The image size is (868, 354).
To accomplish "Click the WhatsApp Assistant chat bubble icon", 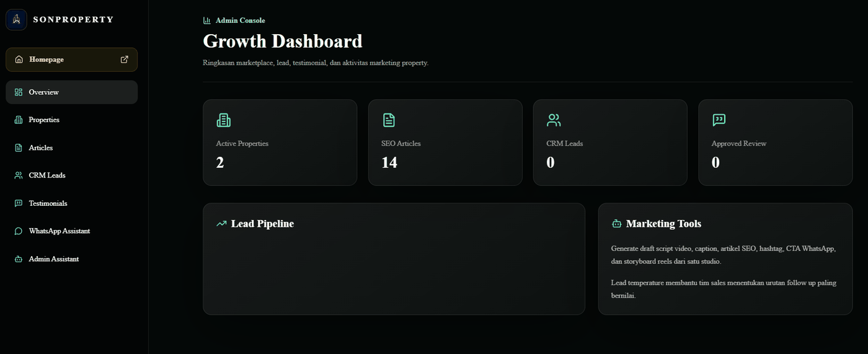I will (x=19, y=231).
